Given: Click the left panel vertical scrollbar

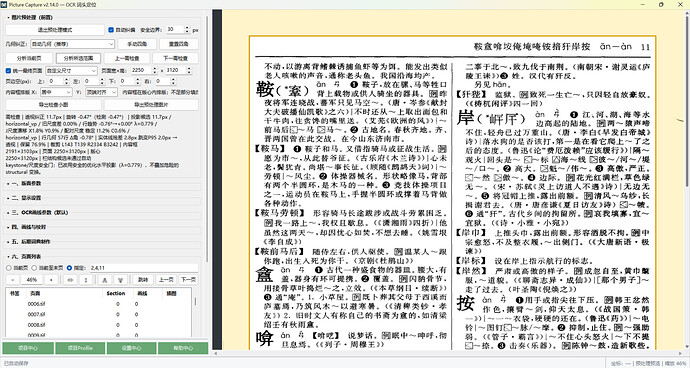Looking at the screenshot, I should (x=207, y=139).
